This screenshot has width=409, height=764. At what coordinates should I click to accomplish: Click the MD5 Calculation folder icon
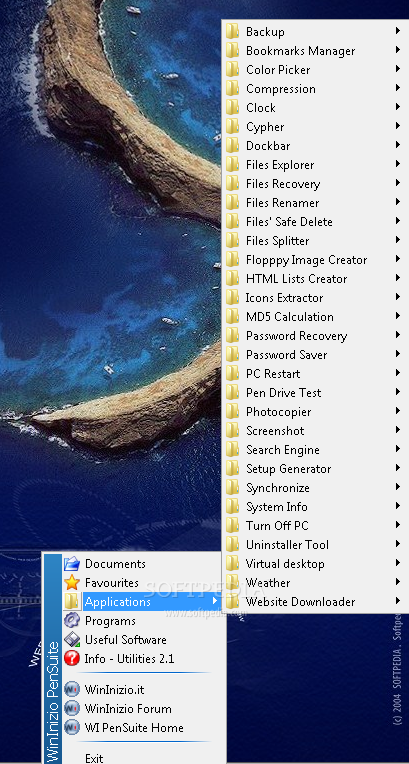point(233,317)
